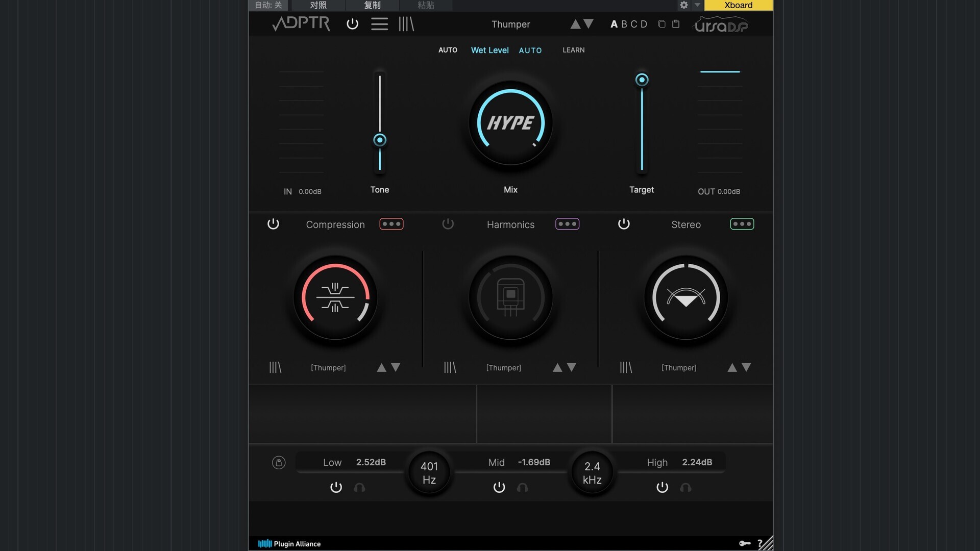Toggle the Stereo module power
Image resolution: width=980 pixels, height=551 pixels.
click(x=624, y=224)
